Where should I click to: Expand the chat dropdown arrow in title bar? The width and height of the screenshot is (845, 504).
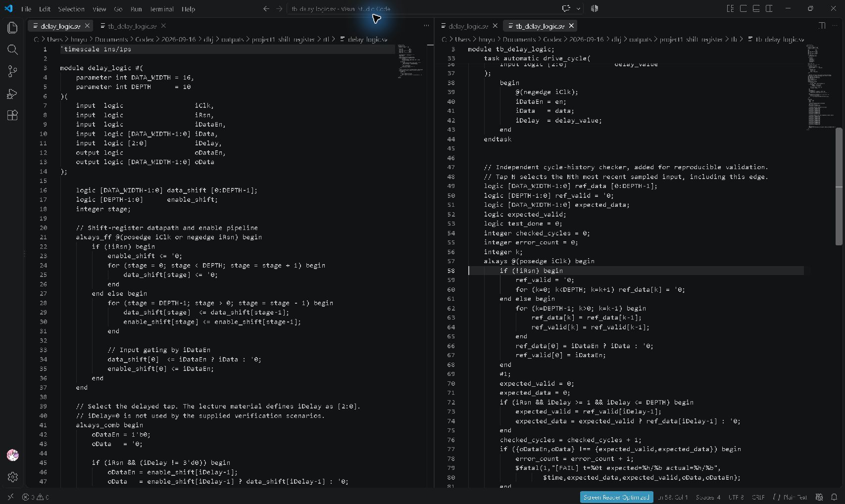tap(578, 8)
